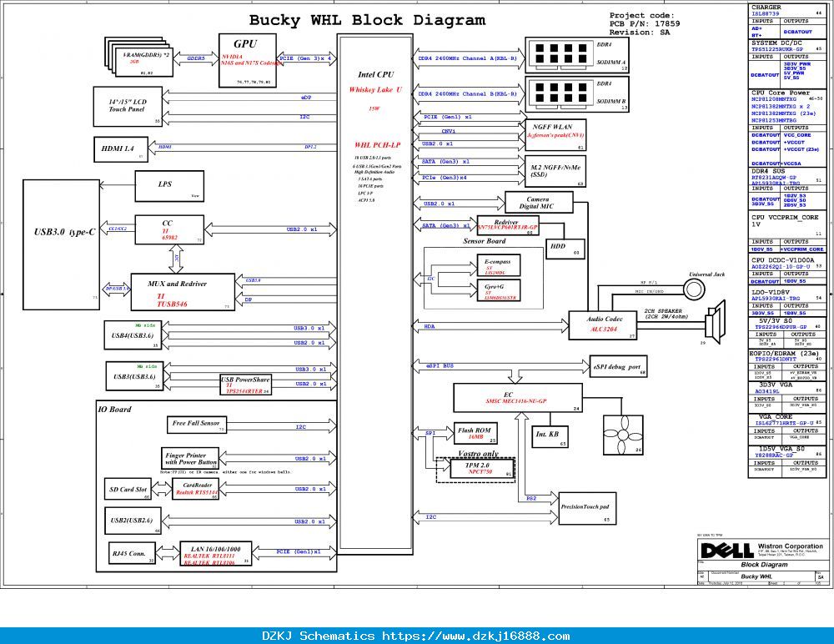834x644 pixels.
Task: Click the Free Fall Sensor block
Action: (x=197, y=424)
